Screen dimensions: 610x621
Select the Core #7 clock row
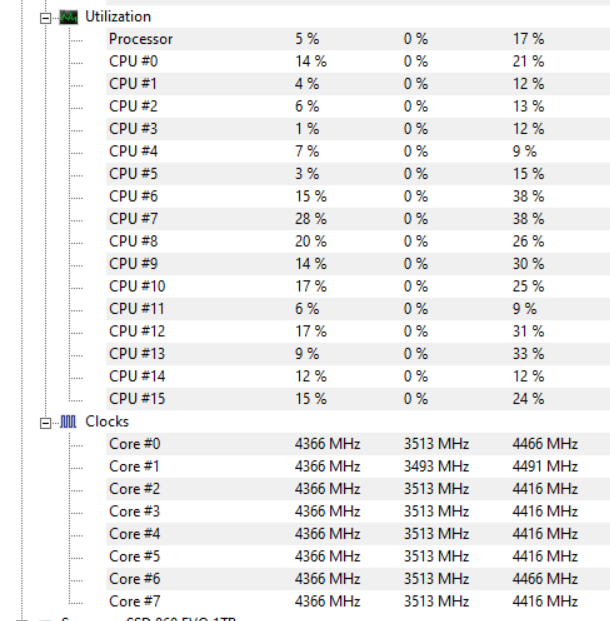[x=358, y=601]
